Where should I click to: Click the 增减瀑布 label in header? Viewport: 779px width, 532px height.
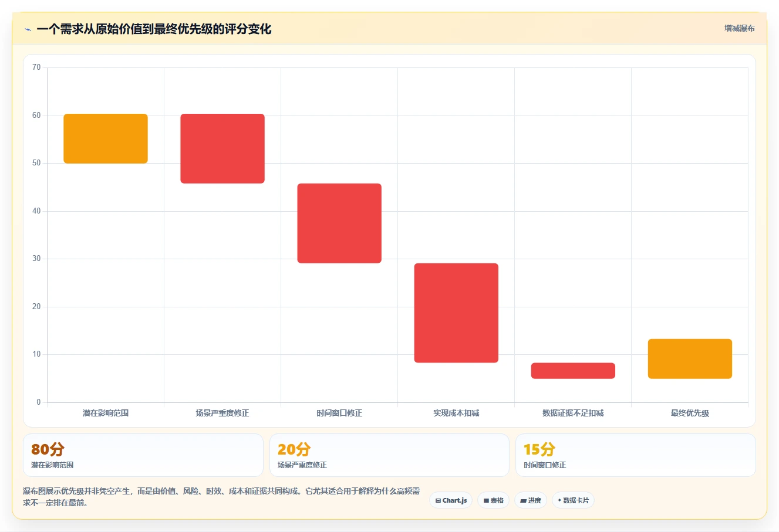coord(739,28)
